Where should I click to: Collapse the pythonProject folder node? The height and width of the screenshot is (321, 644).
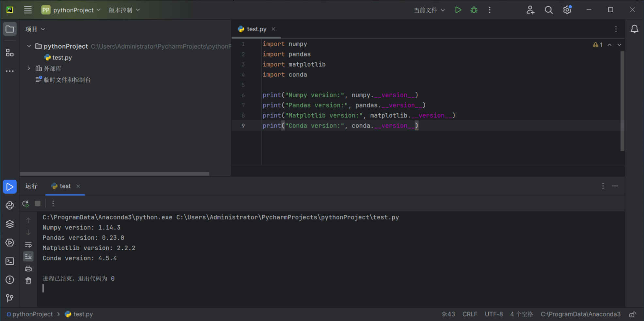coord(29,46)
